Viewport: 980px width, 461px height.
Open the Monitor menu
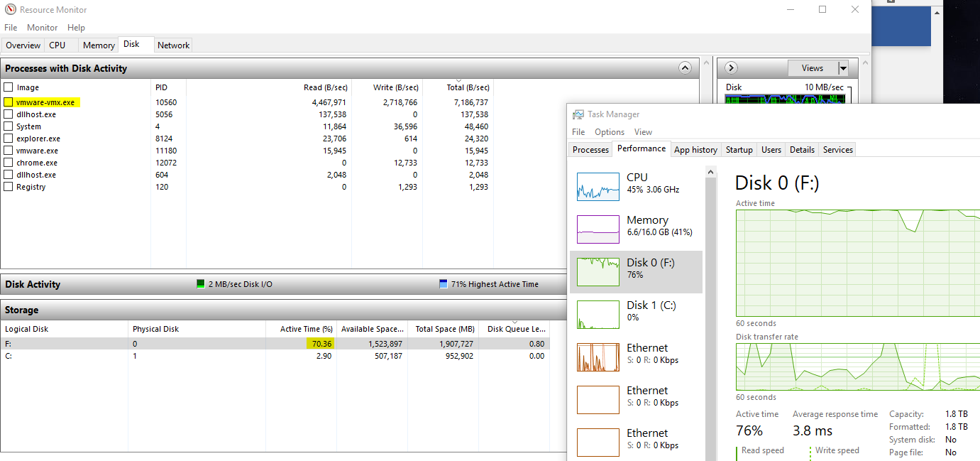coord(43,28)
